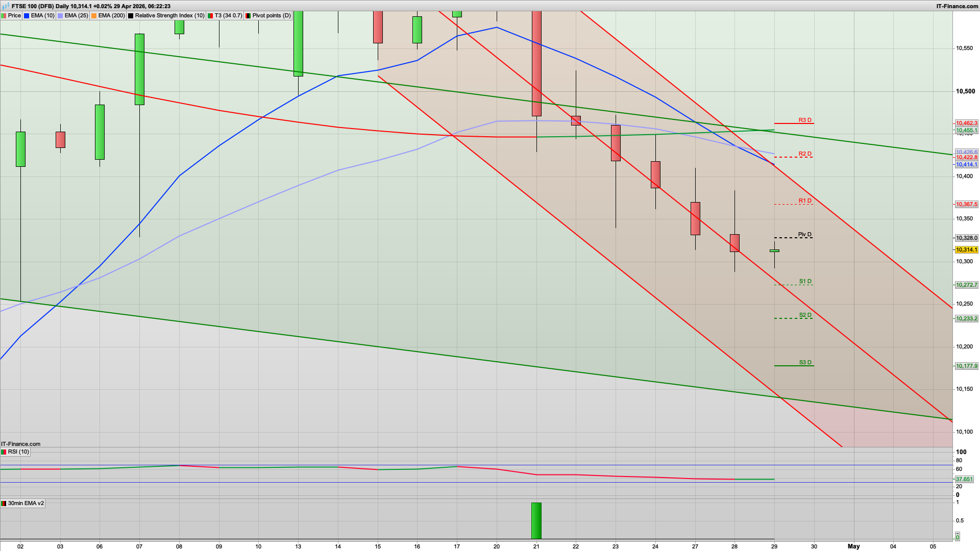Toggle the RSI (10) panel legend swatch
This screenshot has width=980, height=551.
pyautogui.click(x=4, y=452)
